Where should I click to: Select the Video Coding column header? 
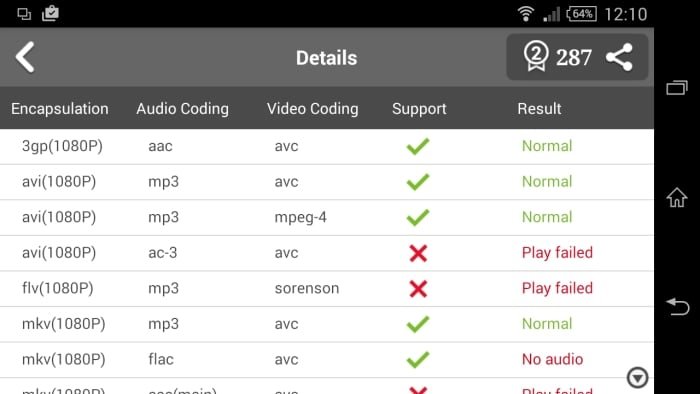[x=312, y=108]
